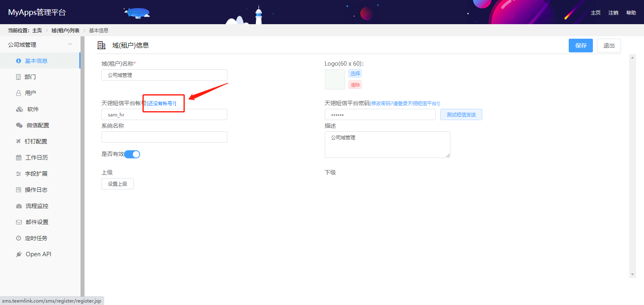Screen dimensions: 644x305
Task: Click the 邮件设置 envelope icon
Action: click(x=19, y=222)
